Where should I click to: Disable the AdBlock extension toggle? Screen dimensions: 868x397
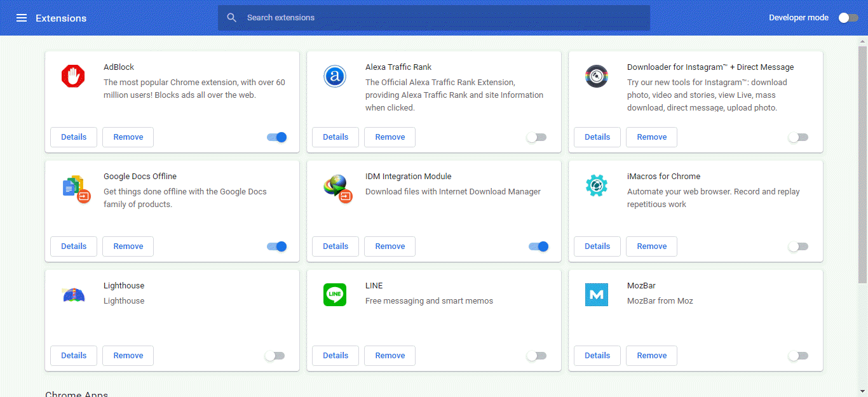(277, 137)
